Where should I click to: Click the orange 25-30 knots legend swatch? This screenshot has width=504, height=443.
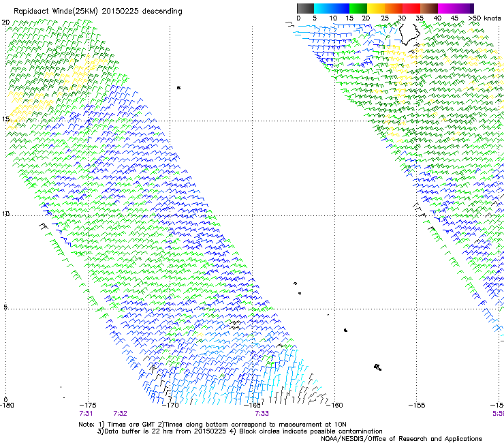(394, 8)
